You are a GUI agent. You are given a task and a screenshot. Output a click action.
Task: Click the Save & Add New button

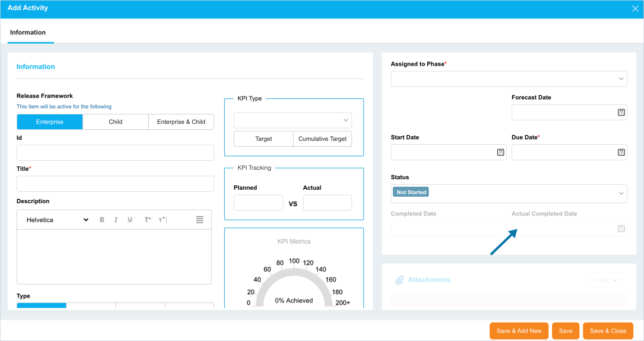519,331
